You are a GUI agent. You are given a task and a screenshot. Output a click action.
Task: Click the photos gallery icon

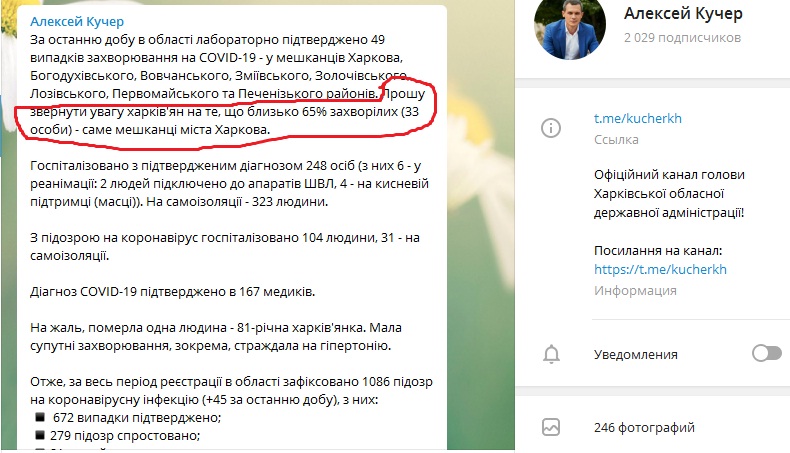(x=551, y=427)
